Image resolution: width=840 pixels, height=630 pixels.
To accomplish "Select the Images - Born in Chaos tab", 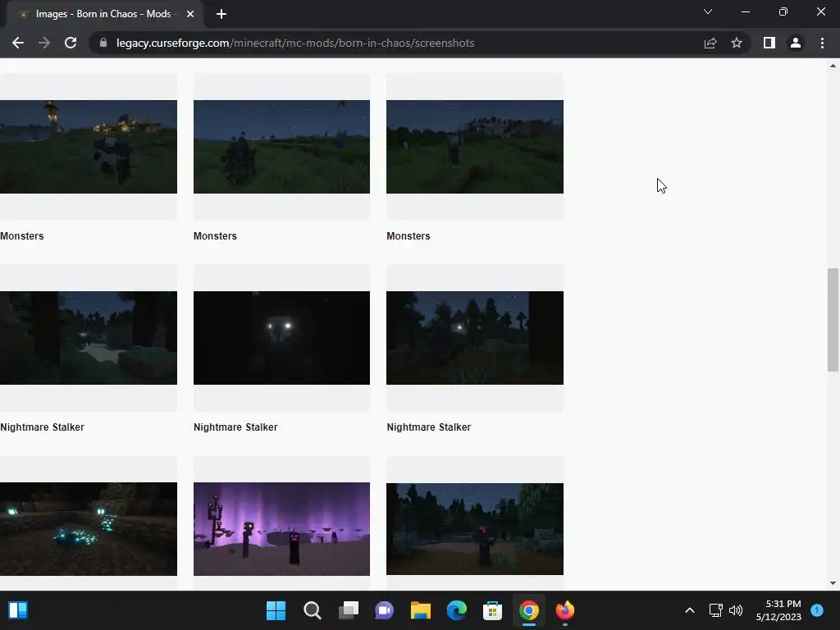I will pyautogui.click(x=104, y=14).
